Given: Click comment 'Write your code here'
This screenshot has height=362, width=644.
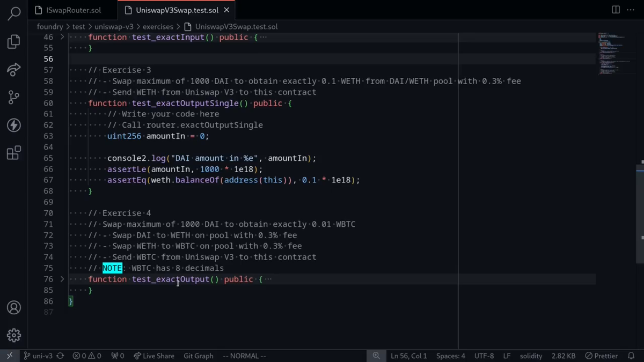Looking at the screenshot, I should coord(163,114).
